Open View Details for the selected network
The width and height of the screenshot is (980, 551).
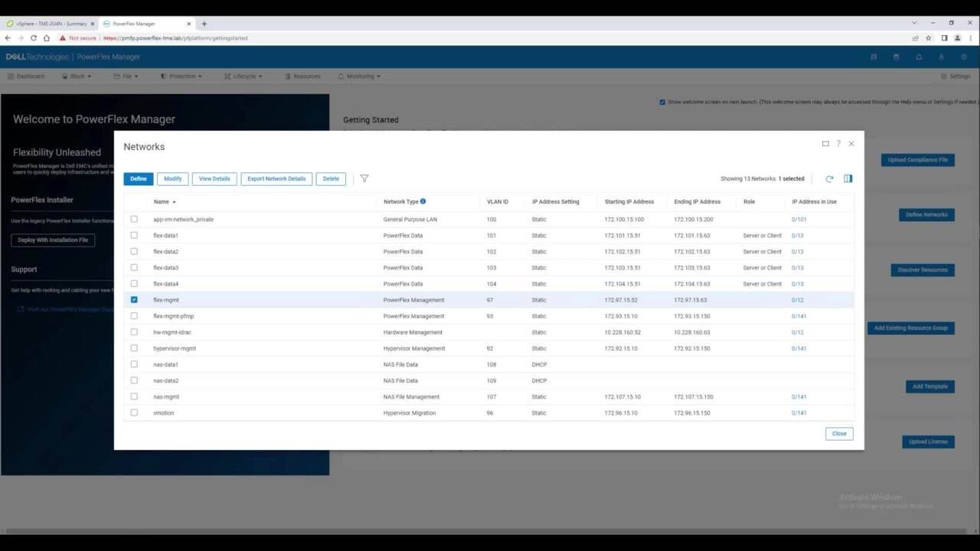click(x=214, y=178)
